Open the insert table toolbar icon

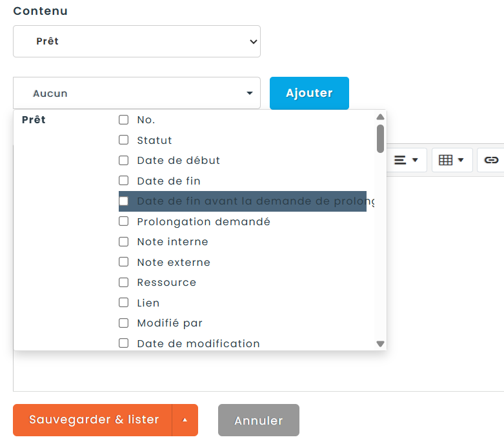(451, 160)
